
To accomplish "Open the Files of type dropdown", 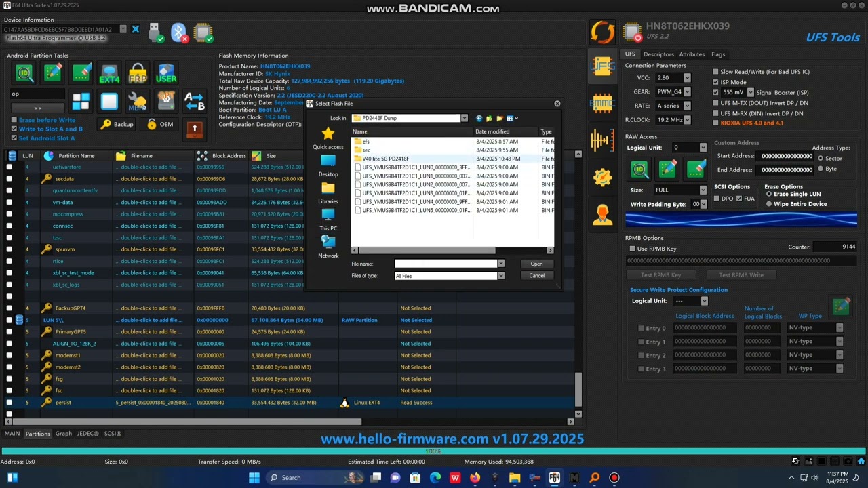I will point(500,276).
